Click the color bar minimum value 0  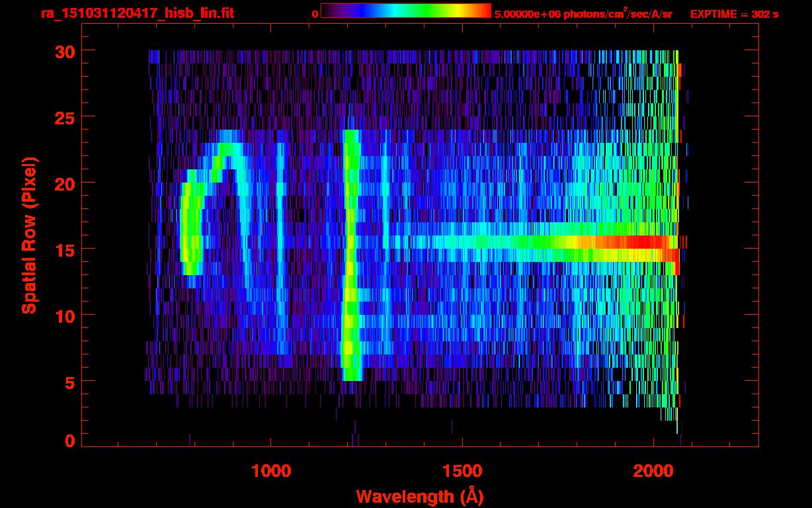click(315, 14)
